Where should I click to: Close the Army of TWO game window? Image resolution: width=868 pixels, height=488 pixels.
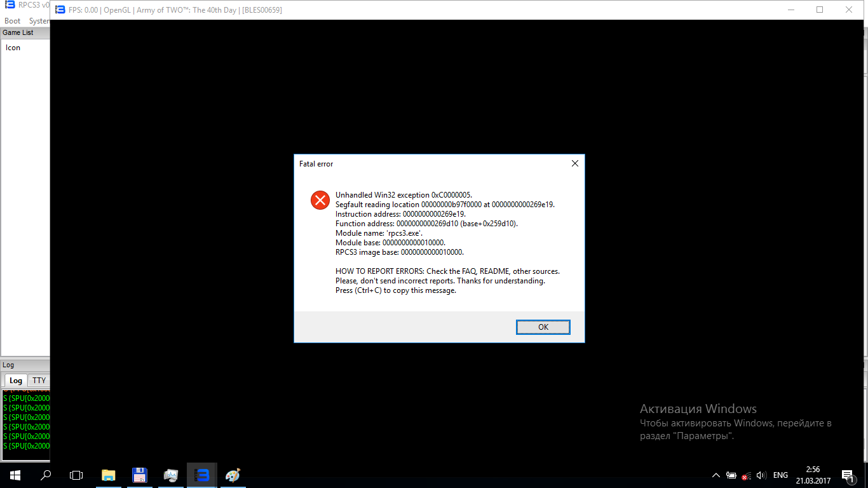pyautogui.click(x=849, y=10)
